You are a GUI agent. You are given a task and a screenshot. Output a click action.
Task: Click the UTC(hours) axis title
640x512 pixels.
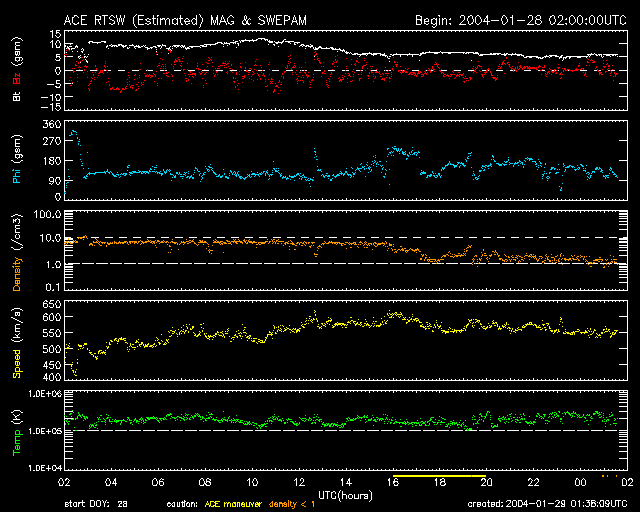pos(347,494)
